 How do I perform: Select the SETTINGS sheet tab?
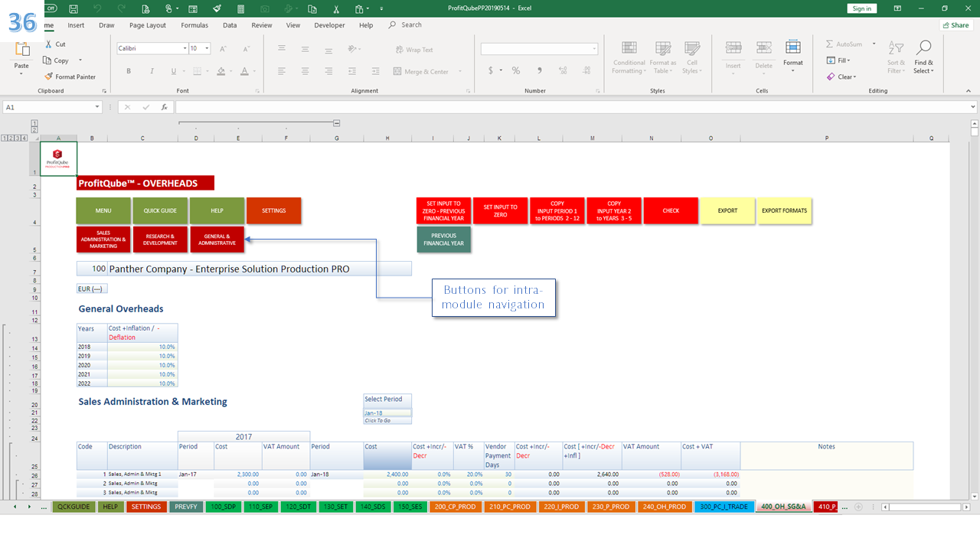tap(145, 507)
